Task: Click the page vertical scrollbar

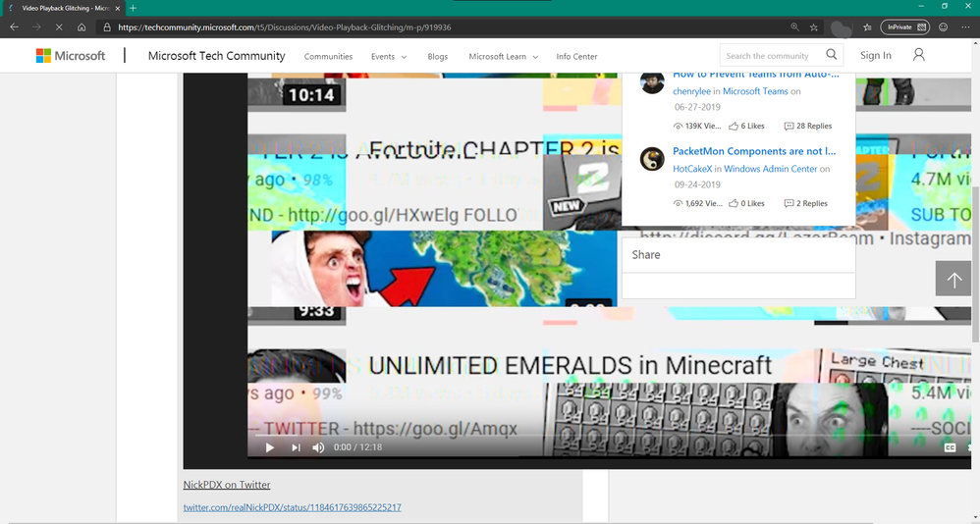Action: (x=976, y=262)
